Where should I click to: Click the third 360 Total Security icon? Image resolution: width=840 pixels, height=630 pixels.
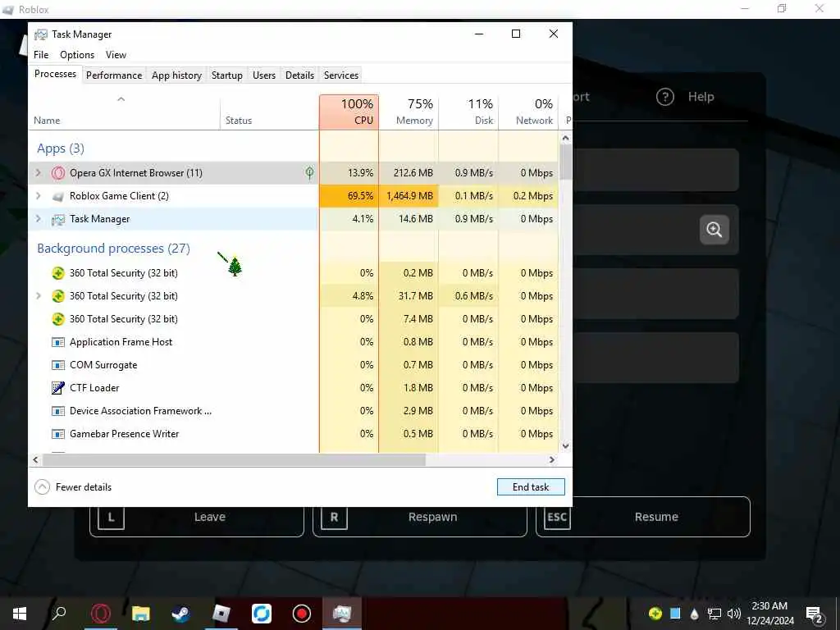58,319
